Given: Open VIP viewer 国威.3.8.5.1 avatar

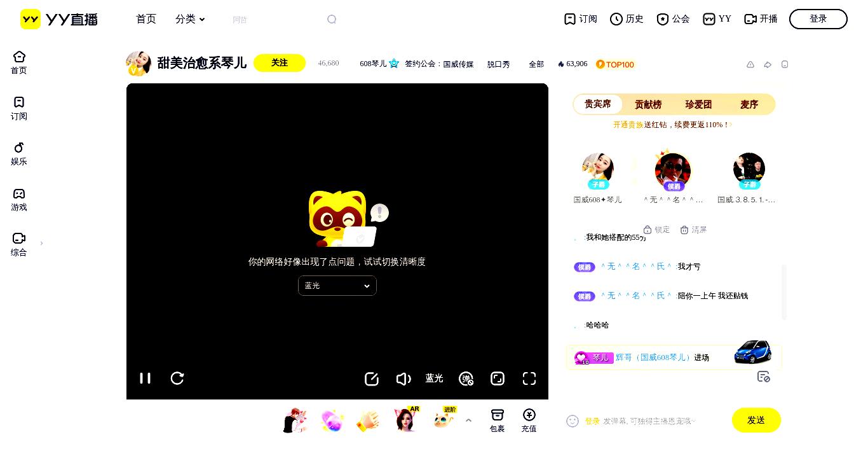Looking at the screenshot, I should (x=749, y=170).
